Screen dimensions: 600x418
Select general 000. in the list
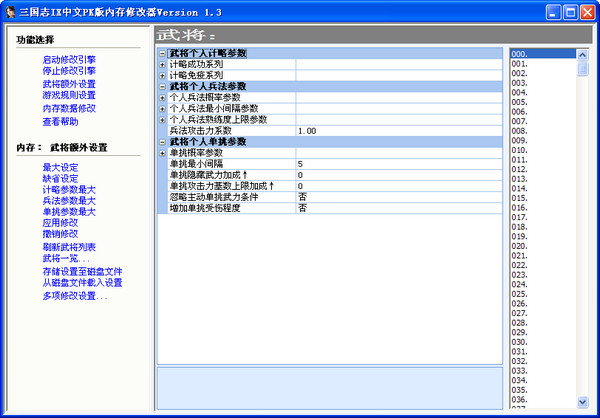543,54
